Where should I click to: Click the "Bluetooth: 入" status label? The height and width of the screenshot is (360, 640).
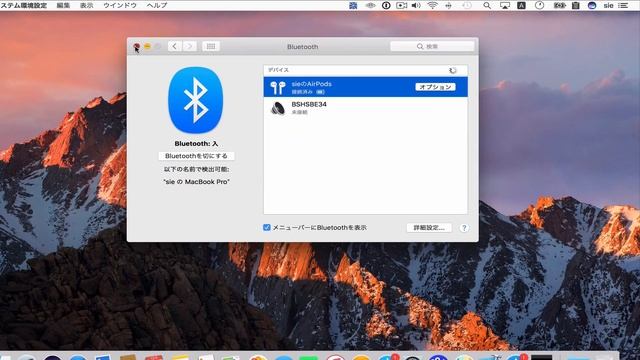coord(196,144)
